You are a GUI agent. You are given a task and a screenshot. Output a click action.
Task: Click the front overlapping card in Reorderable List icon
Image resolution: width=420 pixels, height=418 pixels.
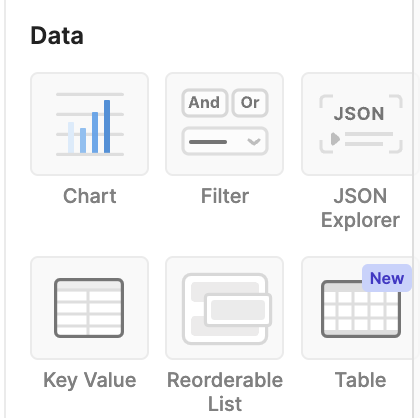238,310
